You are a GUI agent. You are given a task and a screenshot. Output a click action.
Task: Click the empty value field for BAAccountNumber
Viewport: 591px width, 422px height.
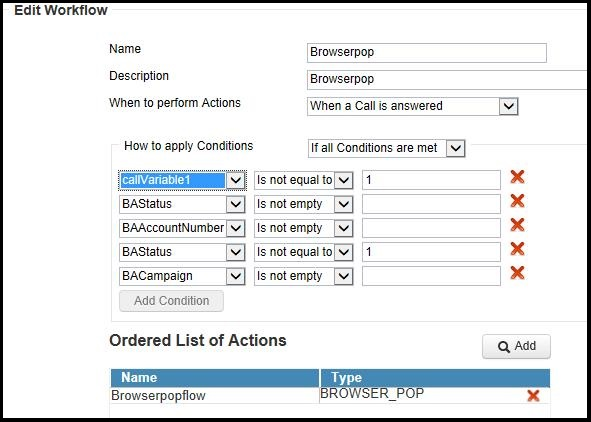pos(431,228)
